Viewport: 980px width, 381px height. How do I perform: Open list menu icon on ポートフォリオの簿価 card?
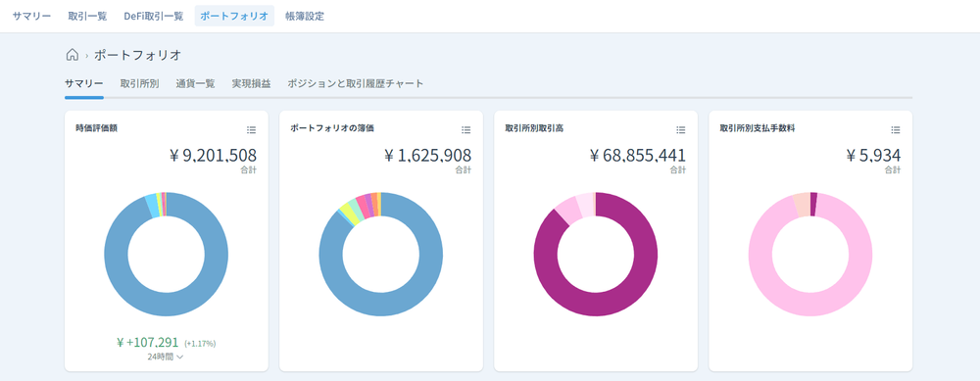pos(466,130)
